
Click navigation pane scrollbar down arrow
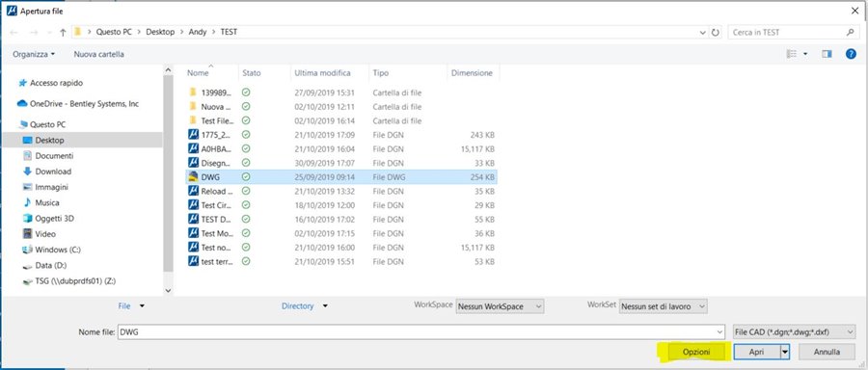click(x=168, y=290)
